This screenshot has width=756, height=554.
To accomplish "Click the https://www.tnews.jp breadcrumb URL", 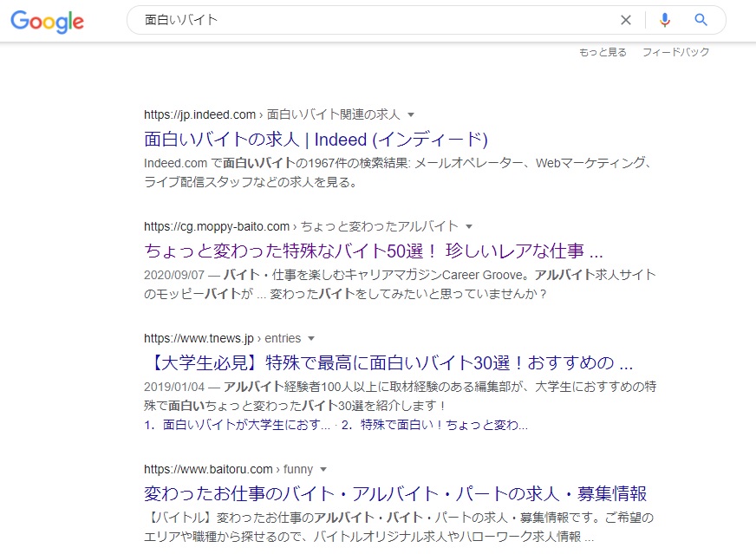I will 199,338.
